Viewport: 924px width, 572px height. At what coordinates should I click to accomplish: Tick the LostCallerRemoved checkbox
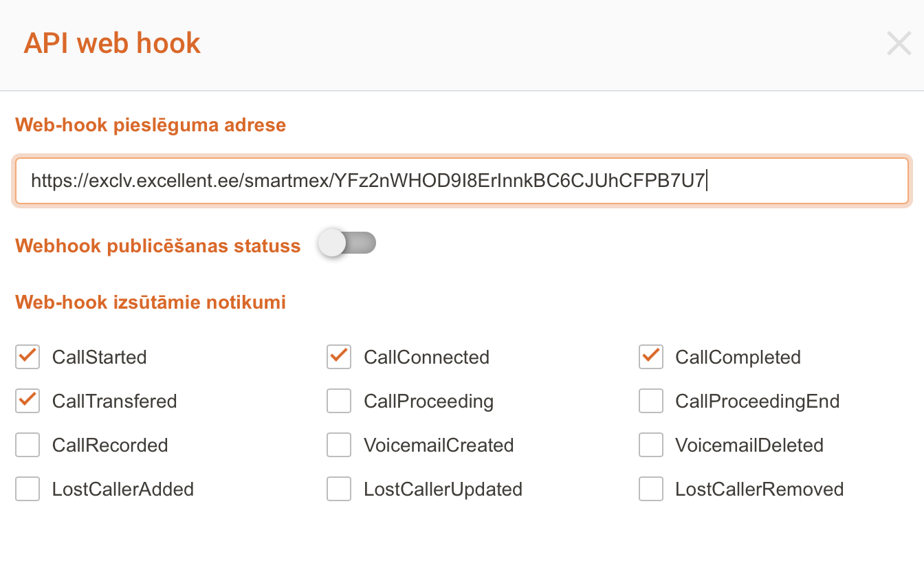pos(650,489)
